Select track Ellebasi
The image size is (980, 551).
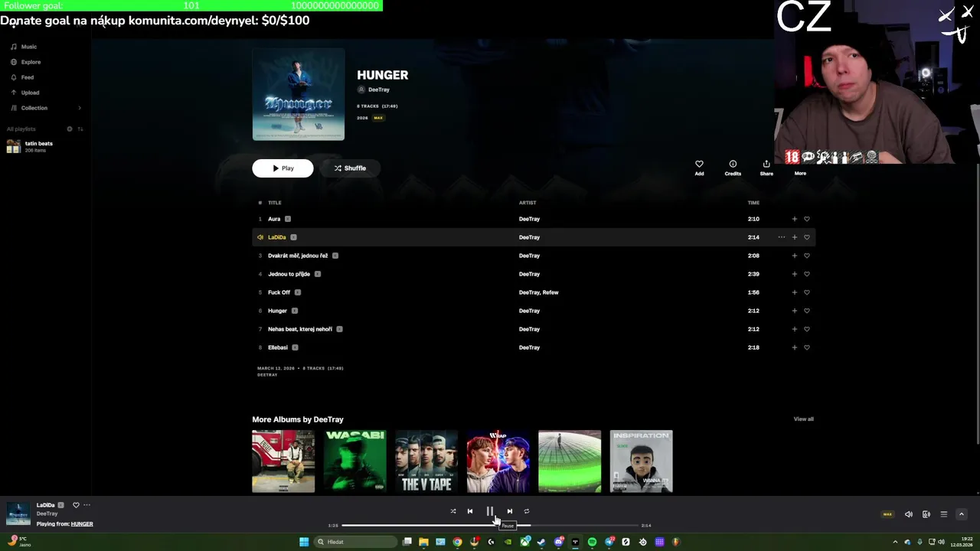[x=278, y=347]
